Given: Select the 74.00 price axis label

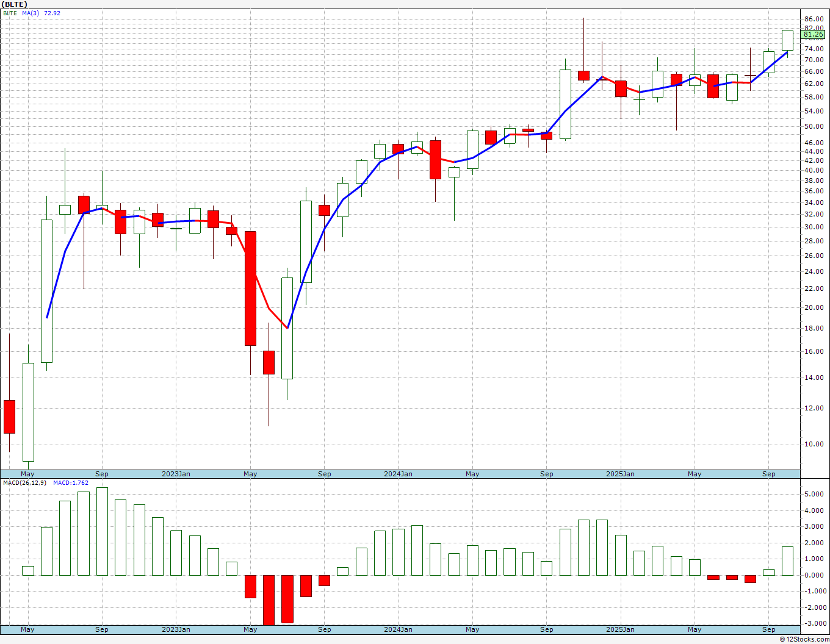Looking at the screenshot, I should [x=814, y=49].
